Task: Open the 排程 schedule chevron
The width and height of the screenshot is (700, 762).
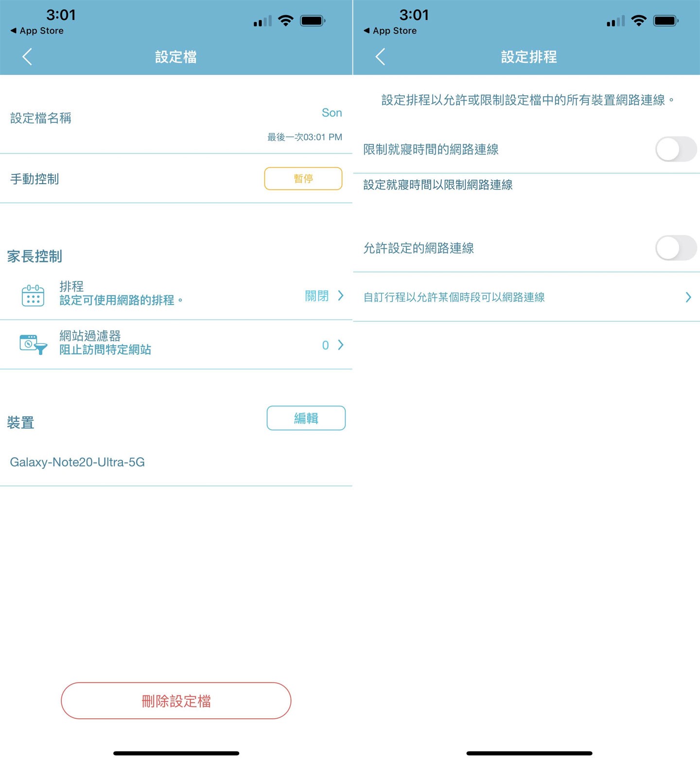Action: (341, 295)
